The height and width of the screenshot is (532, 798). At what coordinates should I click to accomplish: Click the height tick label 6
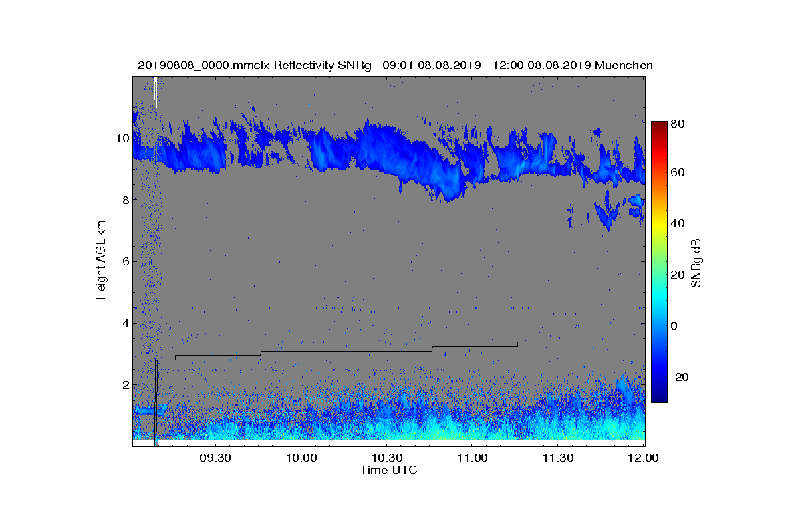[x=125, y=262]
